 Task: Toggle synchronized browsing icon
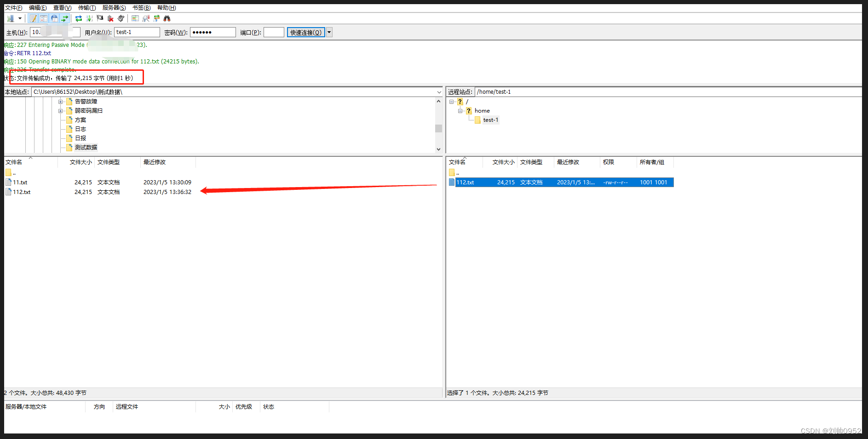(156, 18)
